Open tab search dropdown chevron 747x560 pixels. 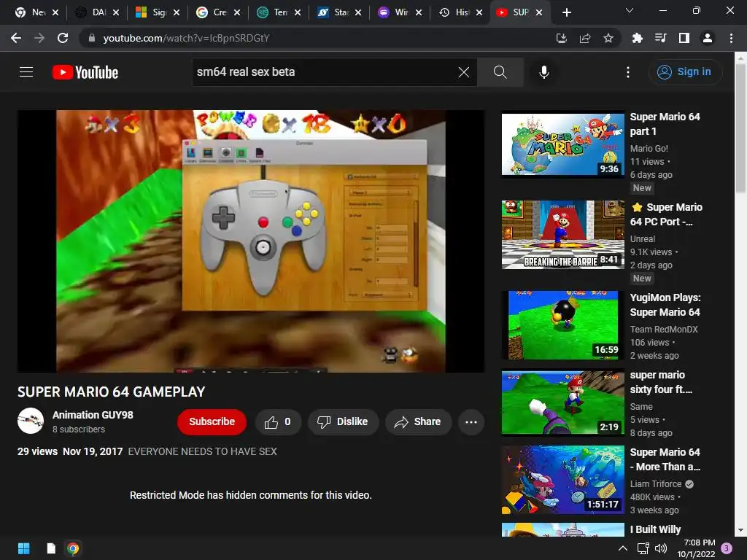(630, 10)
